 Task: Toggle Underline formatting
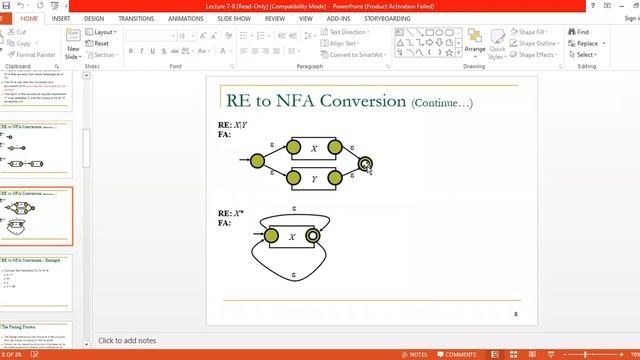point(153,51)
